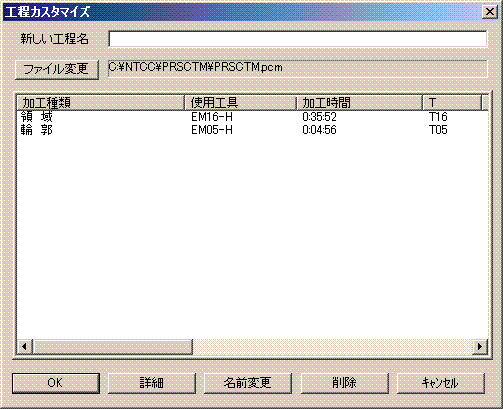Click the 新しい工程名 text input field
The image size is (503, 409).
coord(298,39)
